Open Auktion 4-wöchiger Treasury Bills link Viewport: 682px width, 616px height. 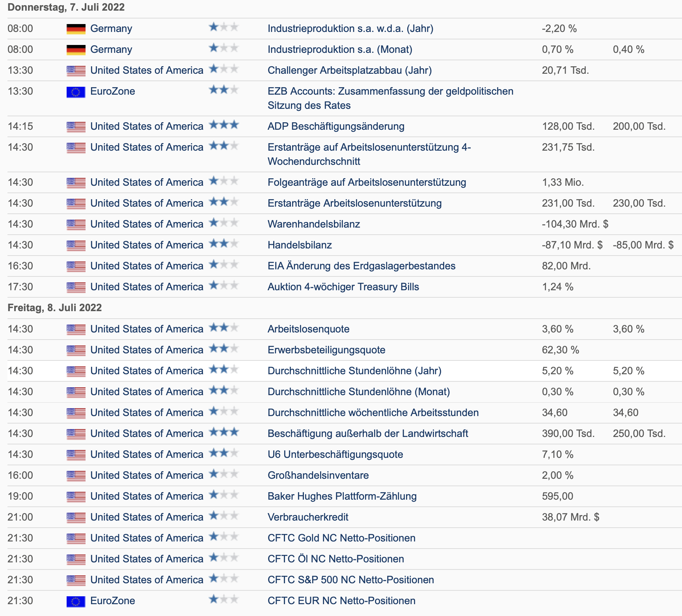pos(343,287)
